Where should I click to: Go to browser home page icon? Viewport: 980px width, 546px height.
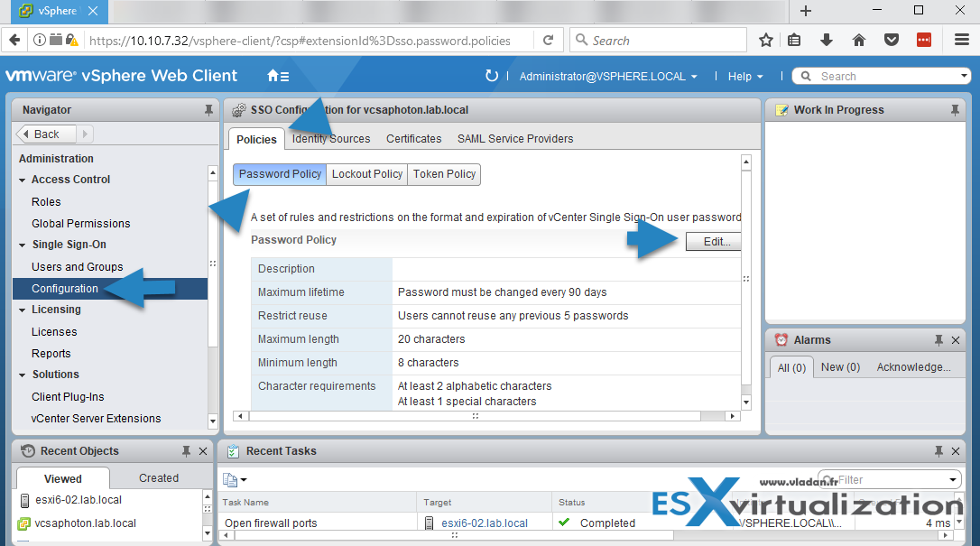click(x=859, y=41)
